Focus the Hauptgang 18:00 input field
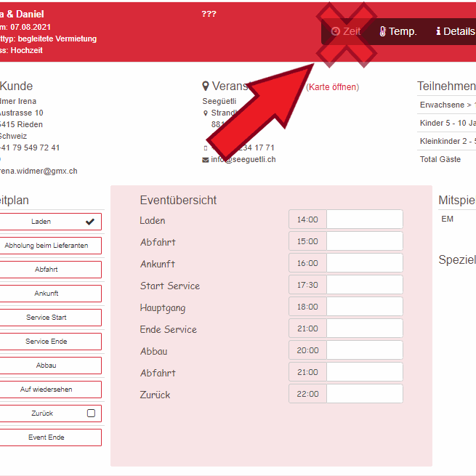The image size is (476, 476). (364, 307)
